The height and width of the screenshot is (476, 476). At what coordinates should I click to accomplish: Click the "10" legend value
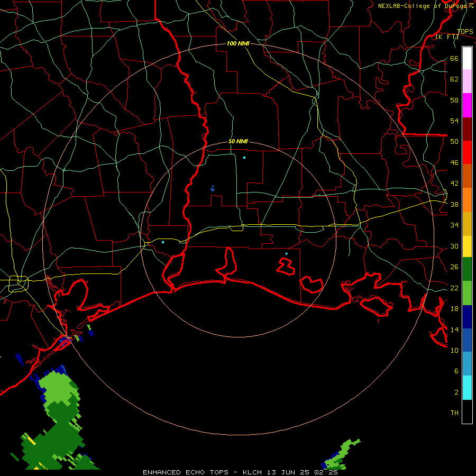pos(454,351)
